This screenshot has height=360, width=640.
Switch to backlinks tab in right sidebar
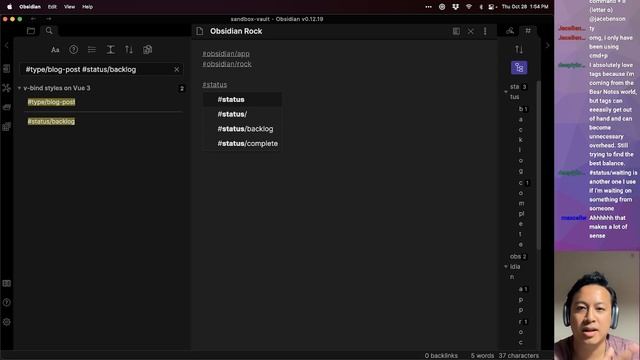tap(510, 31)
